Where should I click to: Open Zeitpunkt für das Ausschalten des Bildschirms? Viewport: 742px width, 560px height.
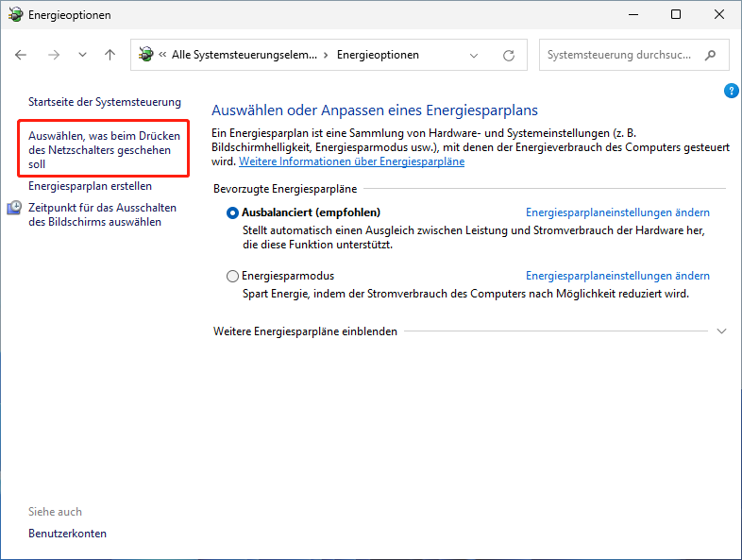pyautogui.click(x=102, y=215)
